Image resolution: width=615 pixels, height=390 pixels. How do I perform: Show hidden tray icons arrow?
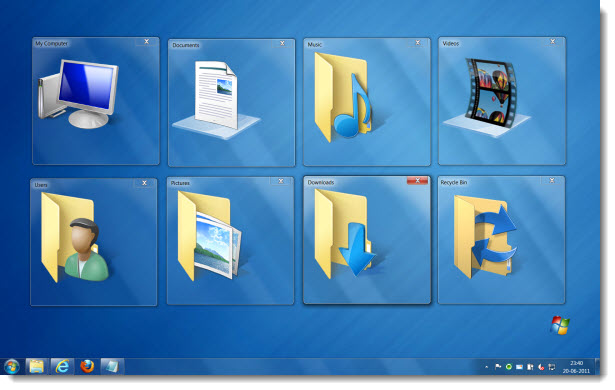[x=486, y=367]
